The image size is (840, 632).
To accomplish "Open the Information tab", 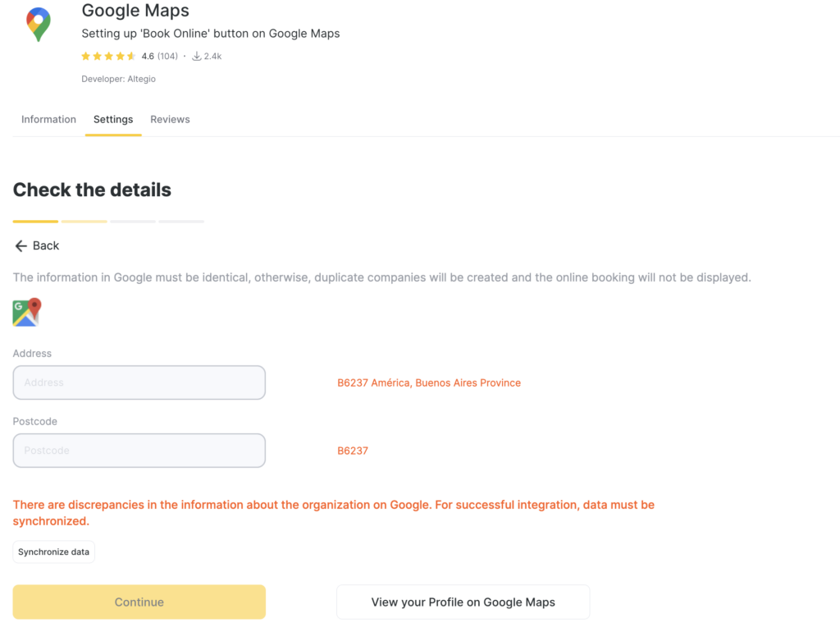I will (x=48, y=120).
